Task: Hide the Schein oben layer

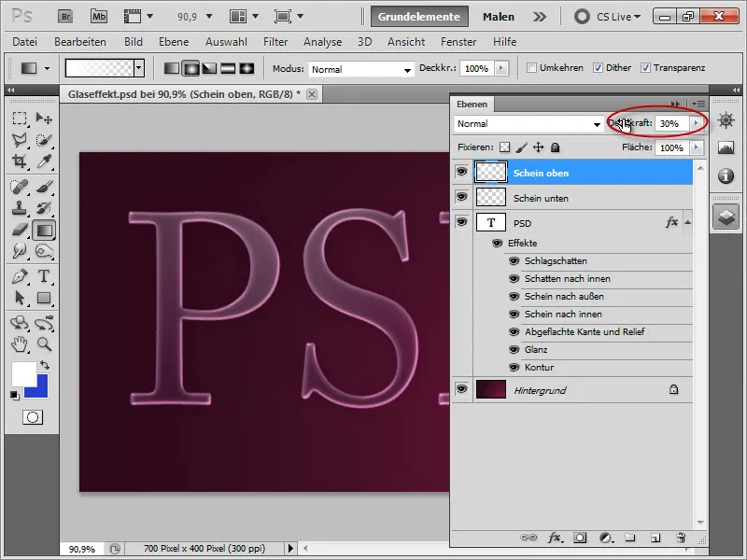Action: tap(461, 172)
